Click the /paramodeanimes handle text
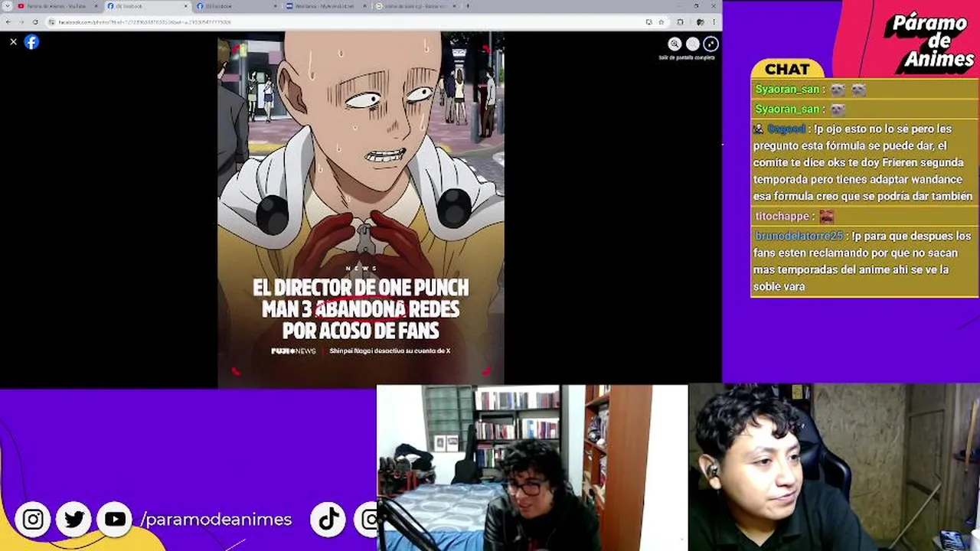This screenshot has width=980, height=551. coord(217,520)
